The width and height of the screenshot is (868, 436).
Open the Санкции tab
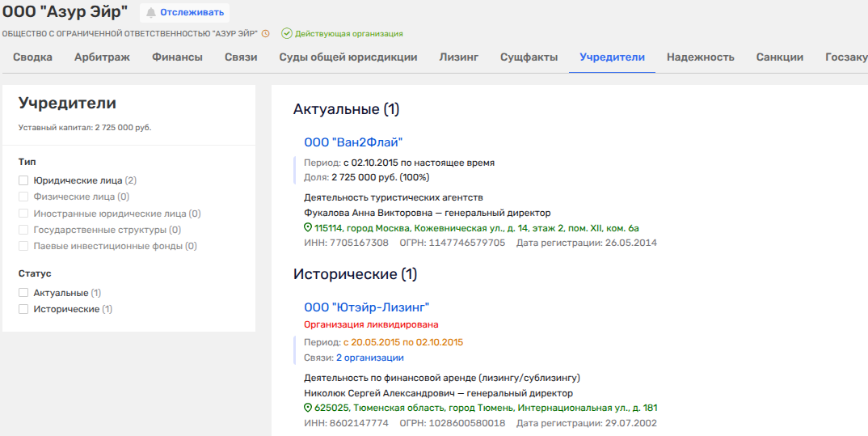click(779, 57)
